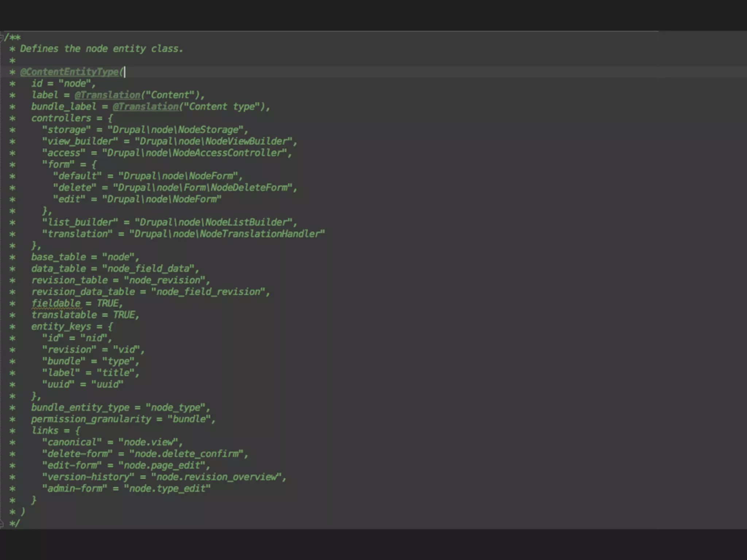Click the permission_granularity key

tap(91, 419)
